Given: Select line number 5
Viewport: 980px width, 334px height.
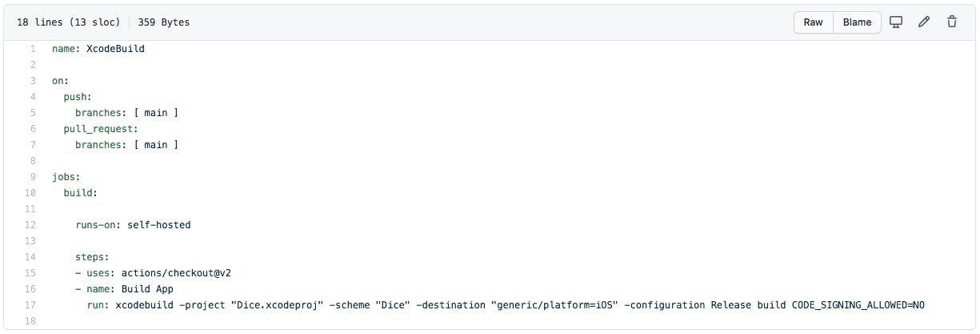Looking at the screenshot, I should tap(33, 113).
